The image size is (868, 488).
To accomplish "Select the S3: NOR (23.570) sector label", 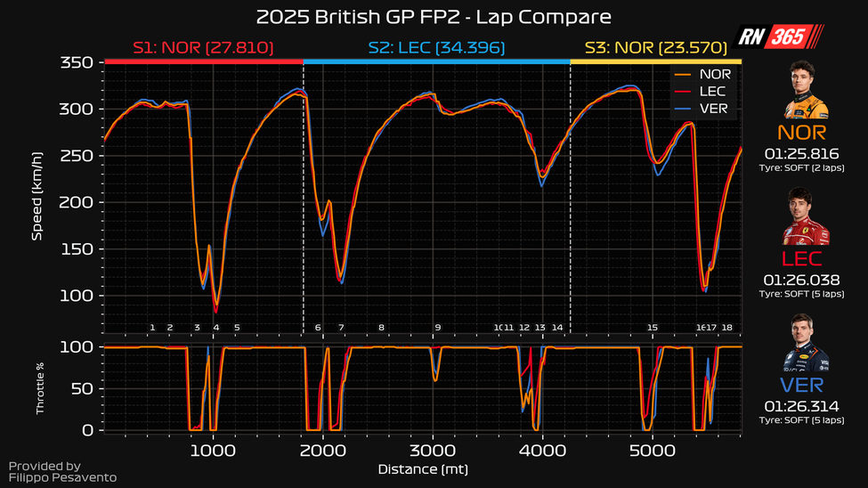I will [x=654, y=47].
